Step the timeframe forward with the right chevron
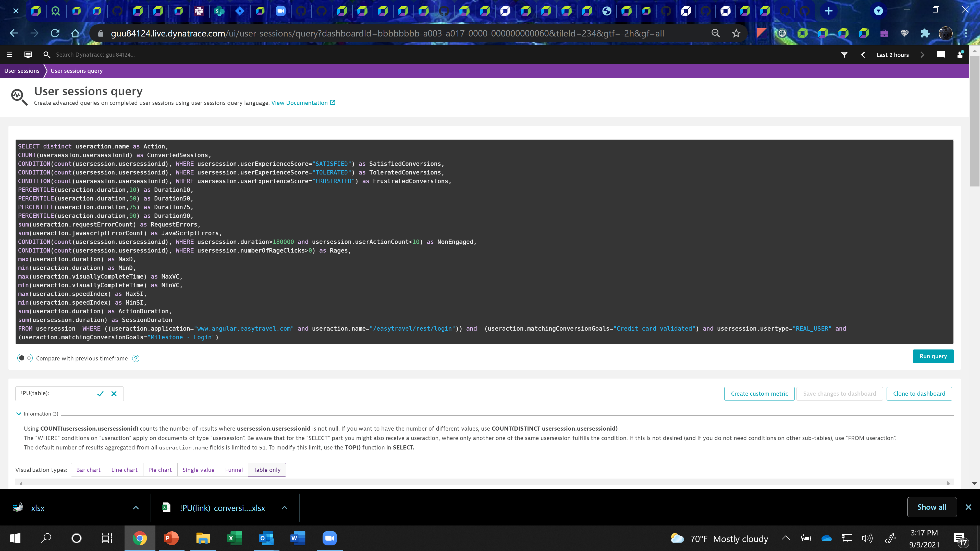The image size is (980, 551). pos(922,54)
